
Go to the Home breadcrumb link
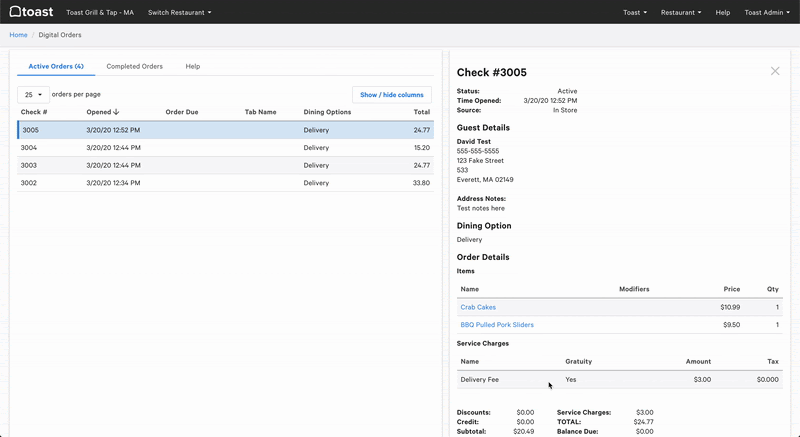[18, 35]
